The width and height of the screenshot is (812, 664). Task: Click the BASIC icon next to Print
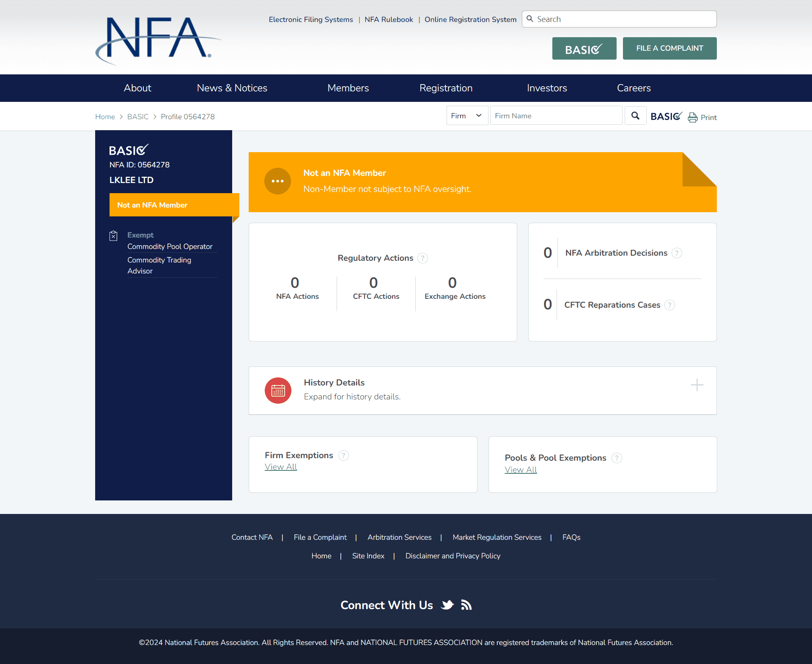tap(668, 116)
